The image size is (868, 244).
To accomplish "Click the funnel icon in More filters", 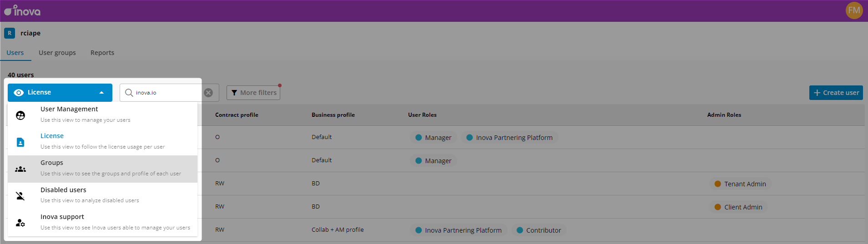I will point(234,93).
